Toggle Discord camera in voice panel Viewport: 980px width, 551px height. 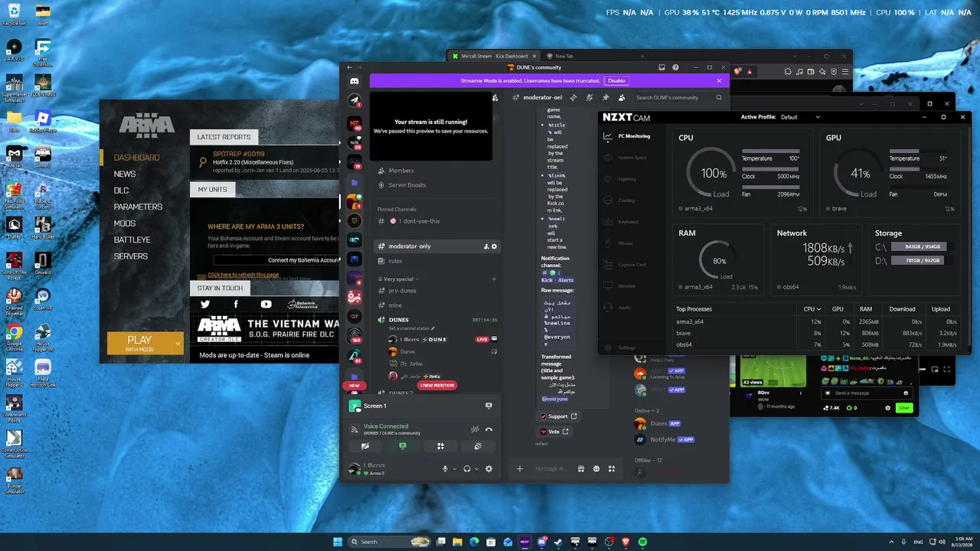pos(365,445)
